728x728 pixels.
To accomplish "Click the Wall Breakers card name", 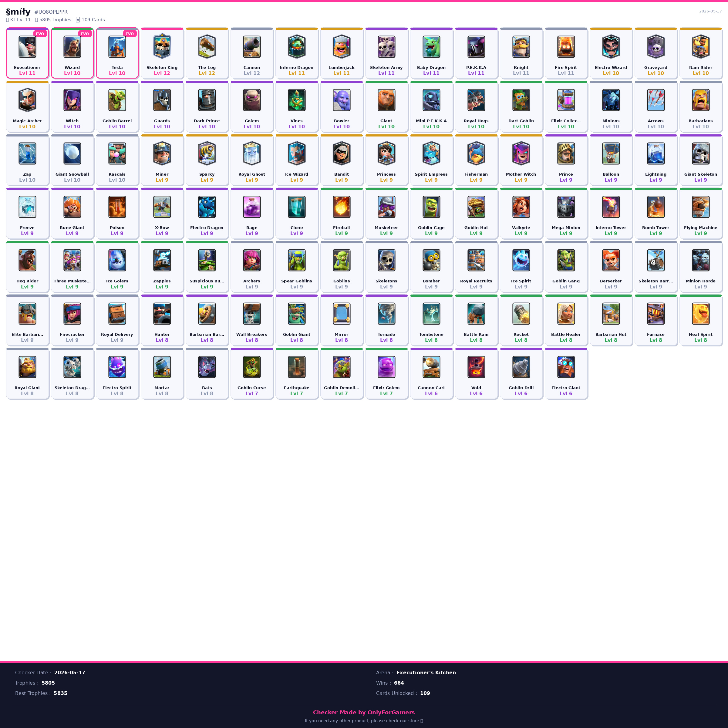I will (252, 334).
